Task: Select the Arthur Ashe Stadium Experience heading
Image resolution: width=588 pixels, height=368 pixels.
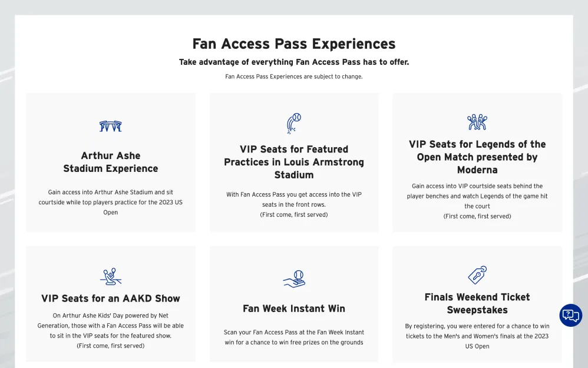Action: [x=111, y=162]
